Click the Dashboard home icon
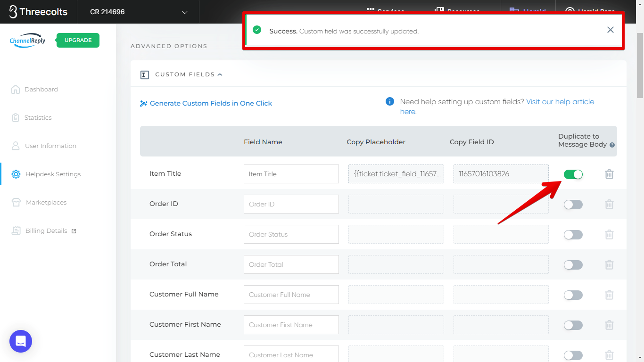The width and height of the screenshot is (644, 362). (16, 89)
